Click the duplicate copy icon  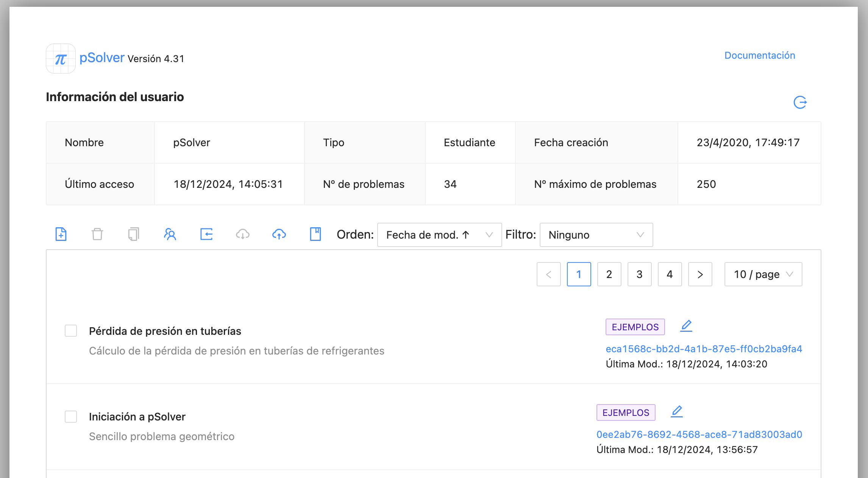(x=134, y=234)
